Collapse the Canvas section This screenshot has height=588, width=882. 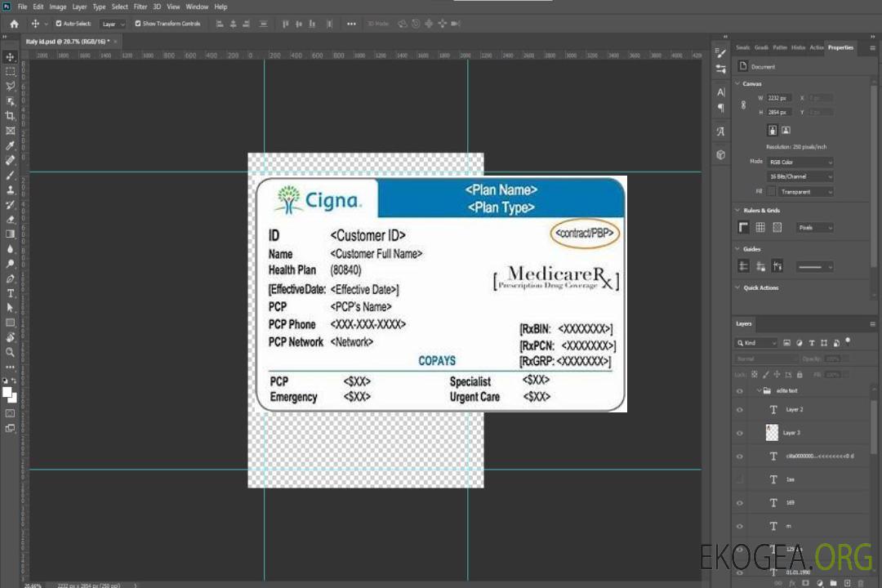738,83
